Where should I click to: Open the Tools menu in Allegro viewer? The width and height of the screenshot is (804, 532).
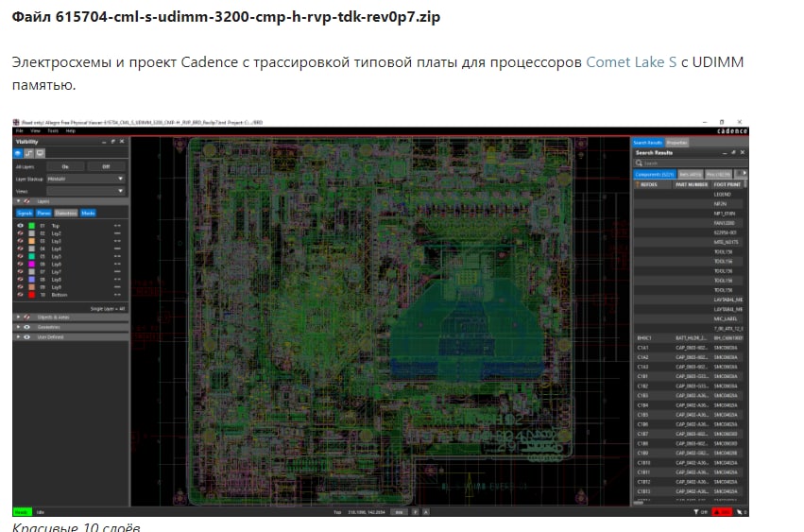click(x=53, y=130)
